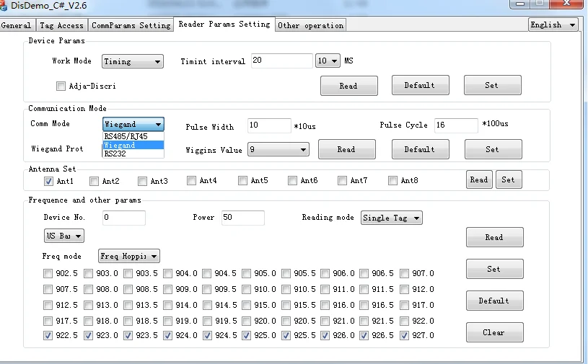The height and width of the screenshot is (364, 588).
Task: Enable the Ant8 antenna checkbox
Action: click(x=392, y=180)
